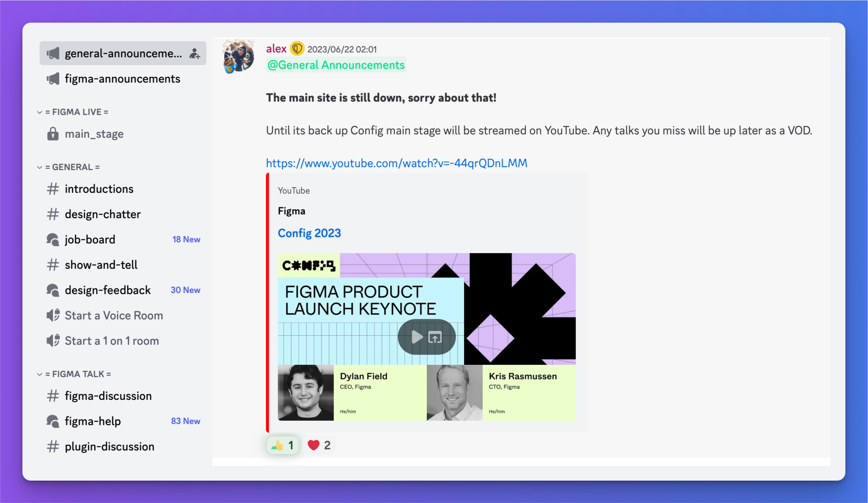
Task: Click the Start a Voice Room speaker icon
Action: (53, 315)
